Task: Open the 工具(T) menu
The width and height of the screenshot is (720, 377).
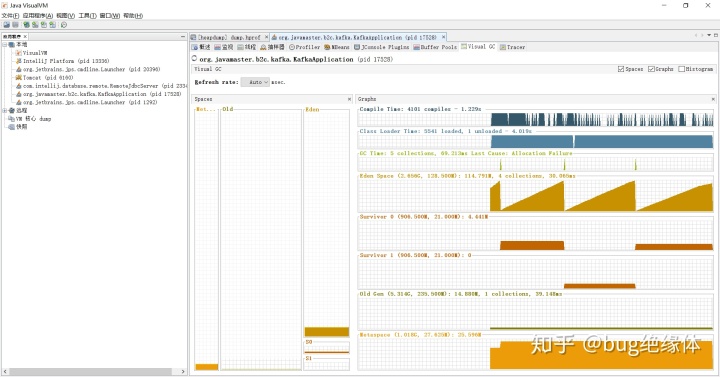Action: [x=87, y=16]
